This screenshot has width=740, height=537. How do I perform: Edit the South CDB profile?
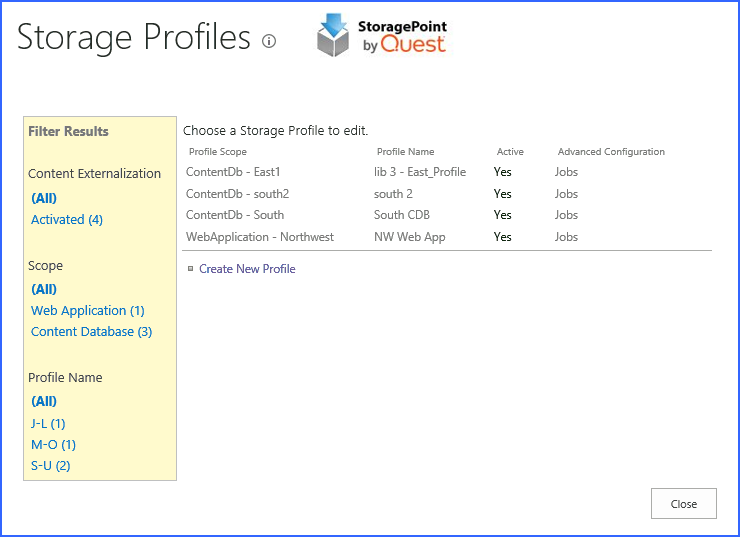click(x=402, y=215)
